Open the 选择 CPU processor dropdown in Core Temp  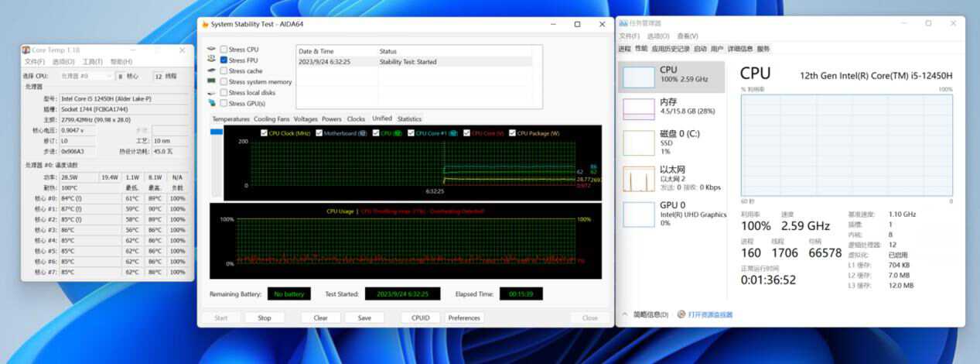85,76
